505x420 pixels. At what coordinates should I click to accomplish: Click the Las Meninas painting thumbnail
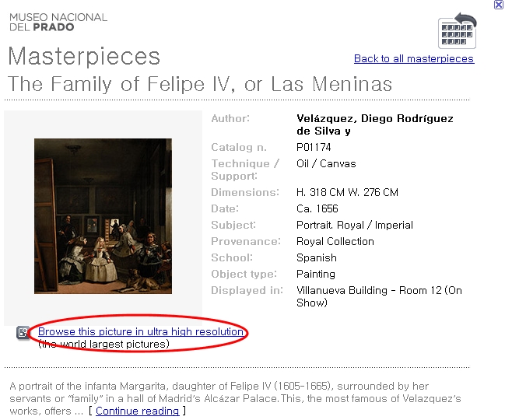103,216
